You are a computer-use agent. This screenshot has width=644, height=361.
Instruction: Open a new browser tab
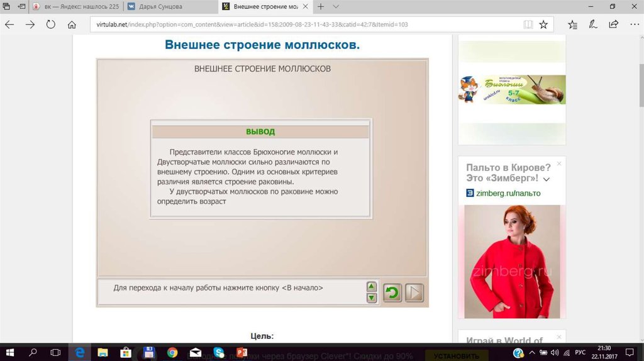pyautogui.click(x=321, y=6)
